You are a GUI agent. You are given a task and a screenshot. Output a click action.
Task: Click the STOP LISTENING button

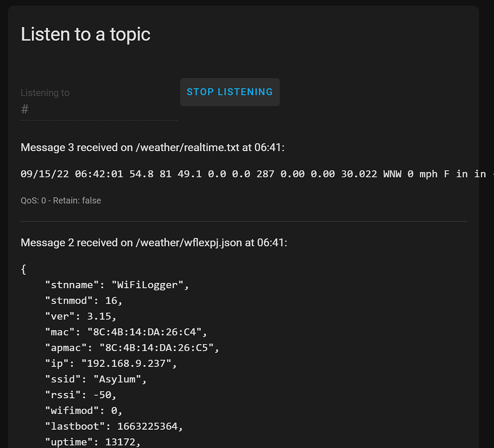(230, 92)
